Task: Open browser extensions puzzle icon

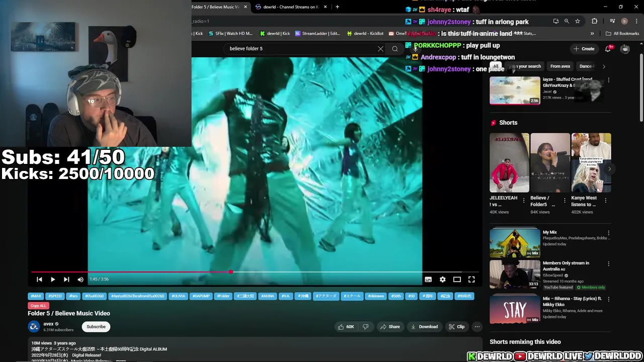Action: [595, 21]
